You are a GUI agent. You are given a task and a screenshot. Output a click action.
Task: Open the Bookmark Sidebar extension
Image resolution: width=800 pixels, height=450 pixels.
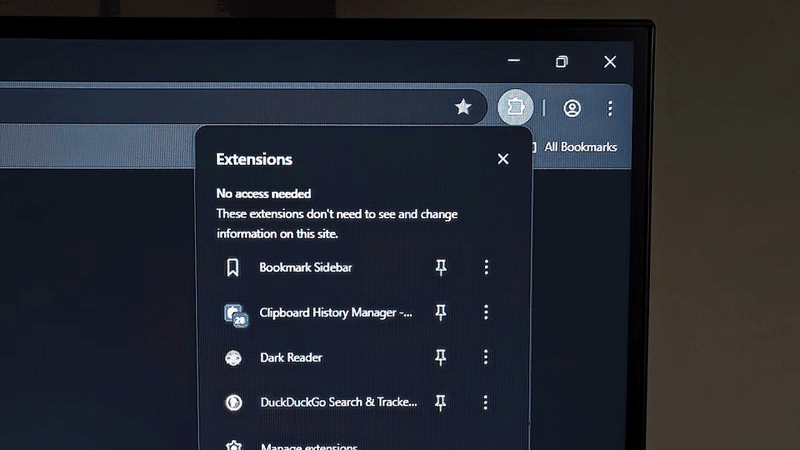point(306,267)
